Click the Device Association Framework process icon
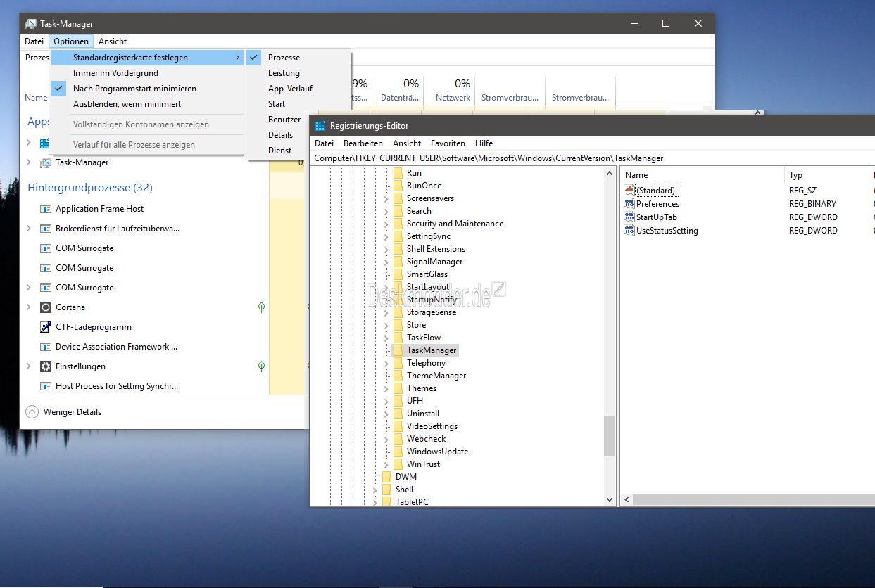This screenshot has height=588, width=875. 46,347
